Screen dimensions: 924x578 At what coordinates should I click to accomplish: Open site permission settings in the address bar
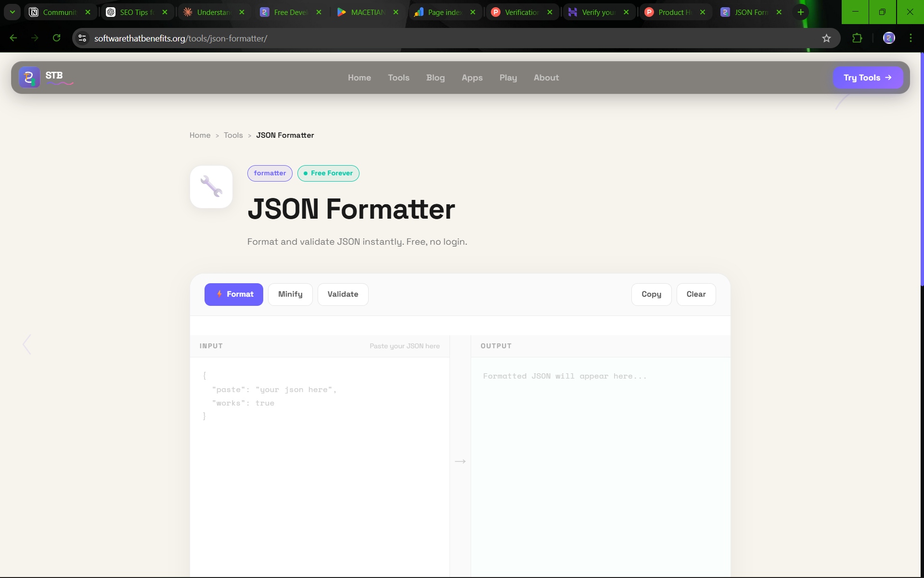[82, 38]
